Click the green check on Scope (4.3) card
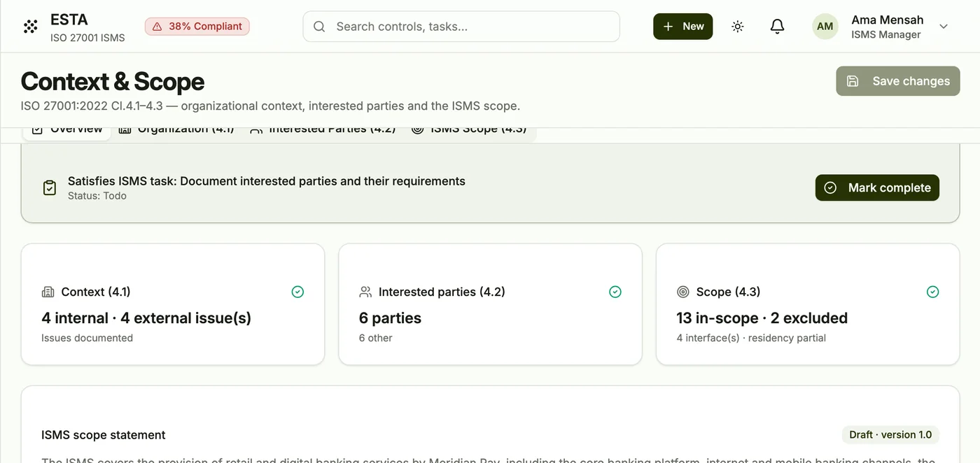 [932, 292]
